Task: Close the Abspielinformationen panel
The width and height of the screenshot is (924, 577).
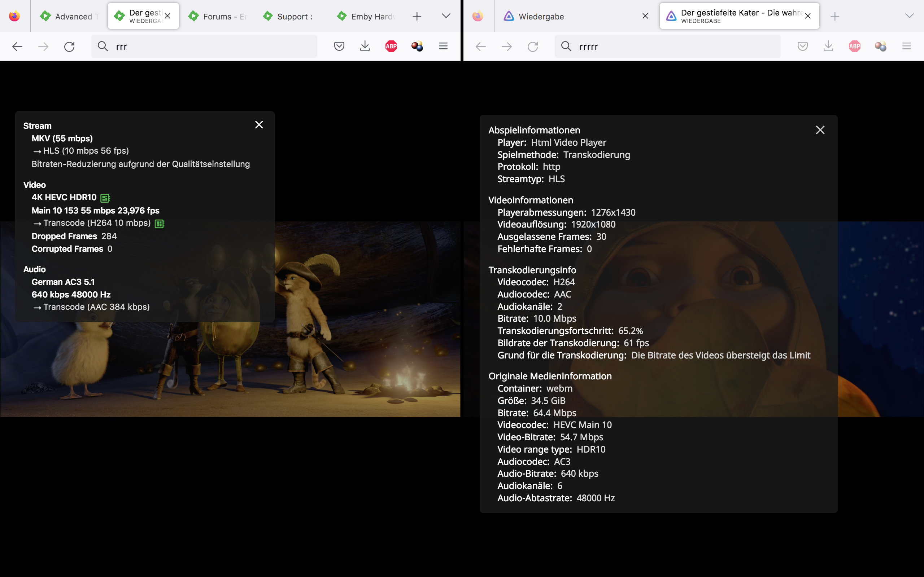Action: (820, 130)
